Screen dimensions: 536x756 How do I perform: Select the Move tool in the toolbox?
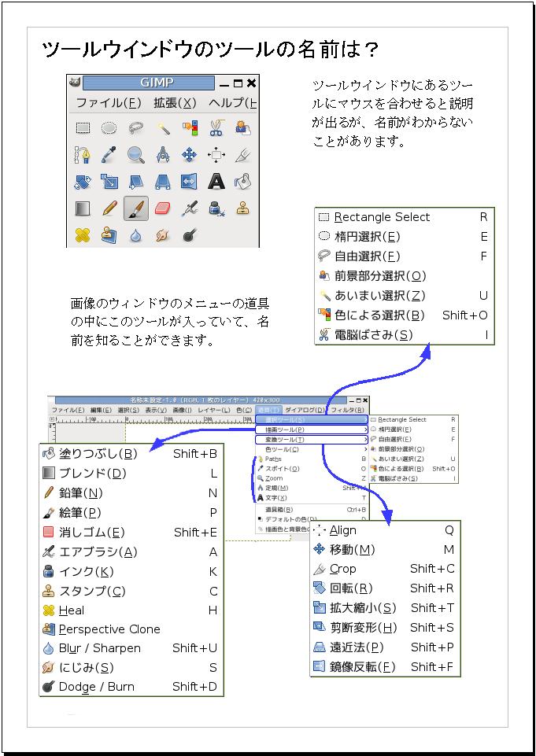(190, 155)
